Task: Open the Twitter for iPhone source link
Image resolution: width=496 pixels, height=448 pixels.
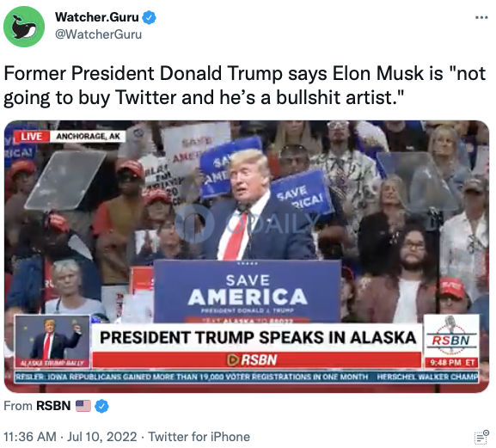Action: [199, 437]
